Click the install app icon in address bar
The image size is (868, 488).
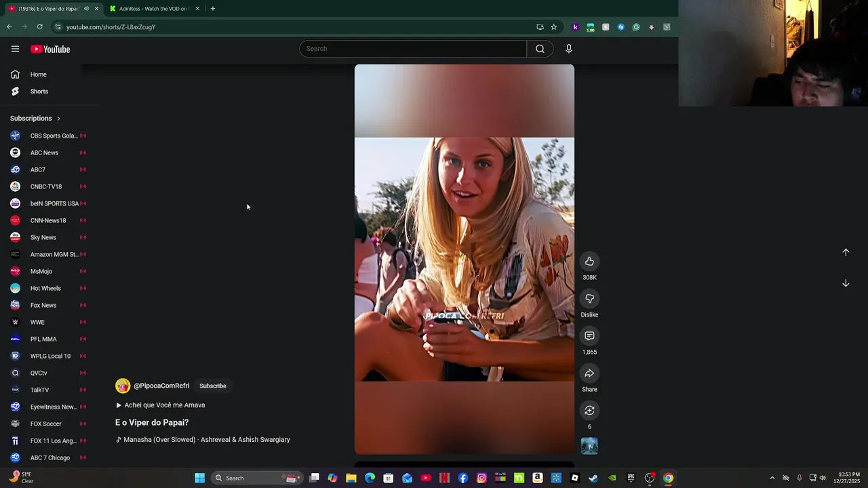click(x=540, y=27)
